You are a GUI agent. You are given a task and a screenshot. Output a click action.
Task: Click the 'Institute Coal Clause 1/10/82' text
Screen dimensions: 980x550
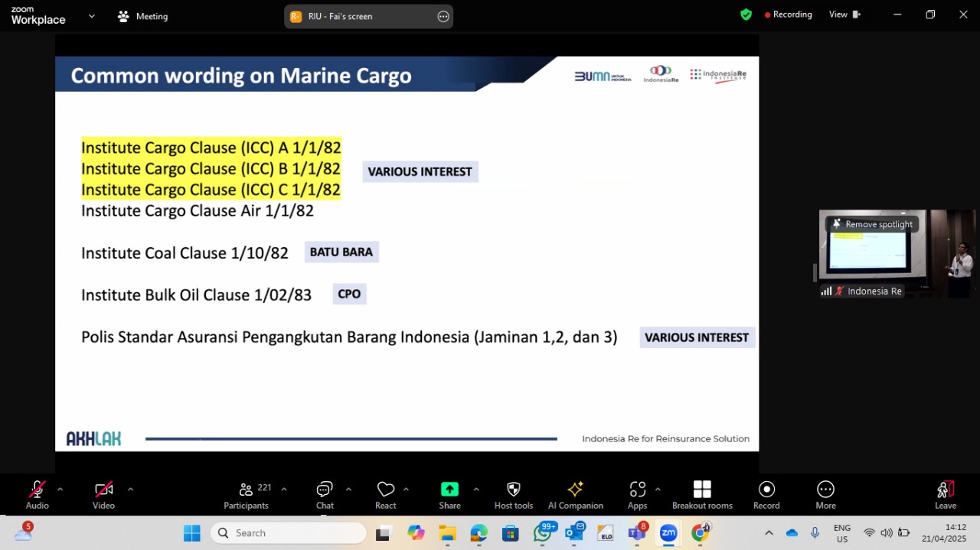pyautogui.click(x=185, y=253)
